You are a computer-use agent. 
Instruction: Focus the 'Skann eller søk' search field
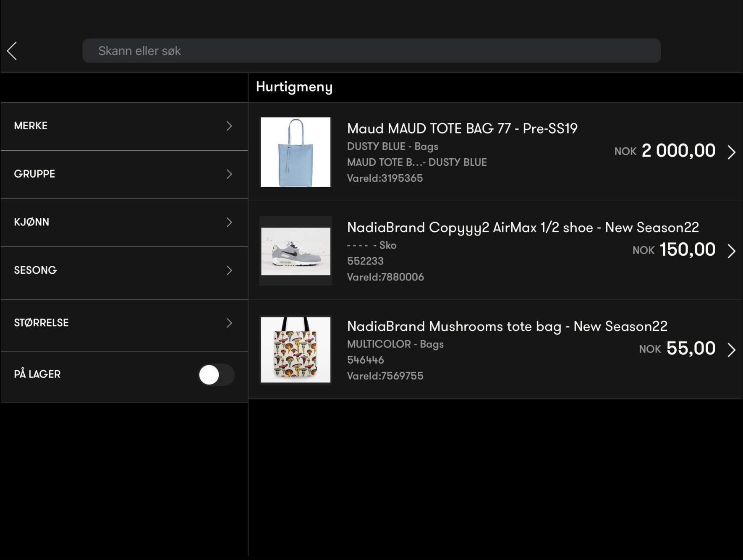click(371, 51)
